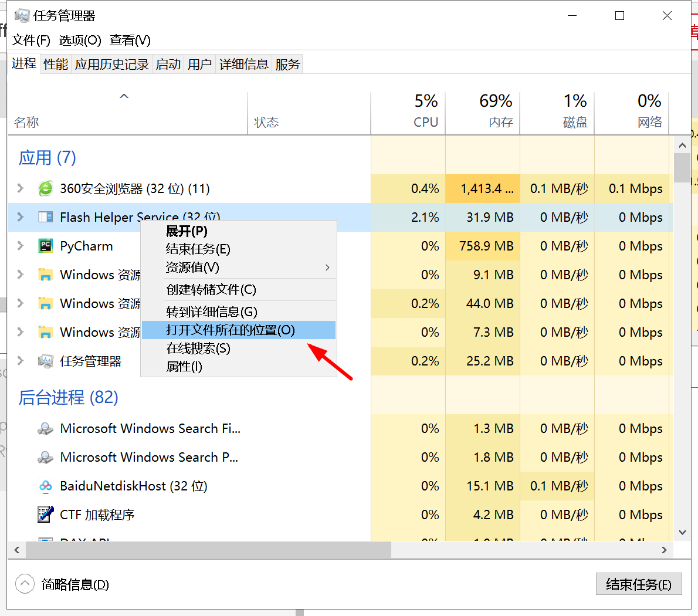The height and width of the screenshot is (616, 698).
Task: Click the 360安全浏览器 app icon
Action: [x=45, y=188]
